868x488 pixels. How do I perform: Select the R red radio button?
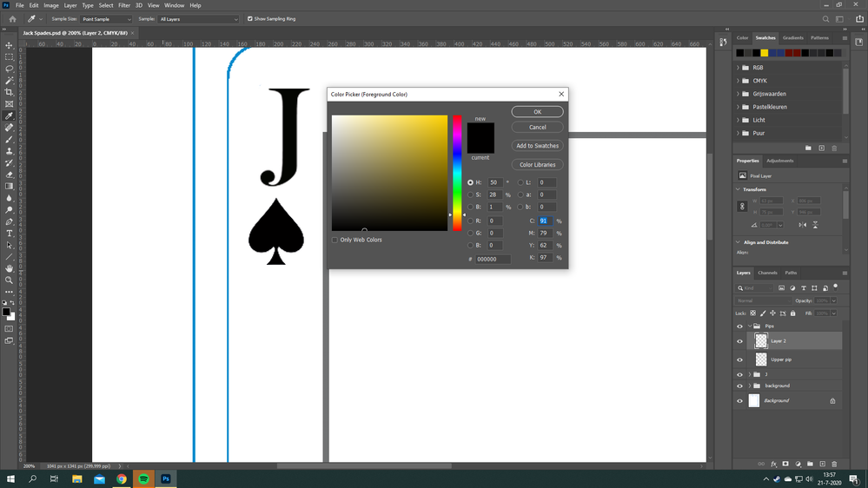pos(471,221)
